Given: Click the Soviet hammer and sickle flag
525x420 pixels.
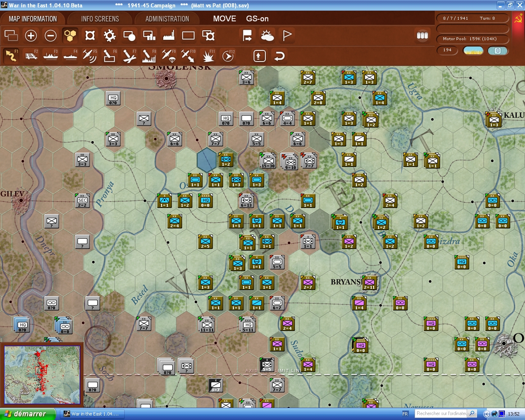Looking at the screenshot, I should (x=518, y=18).
